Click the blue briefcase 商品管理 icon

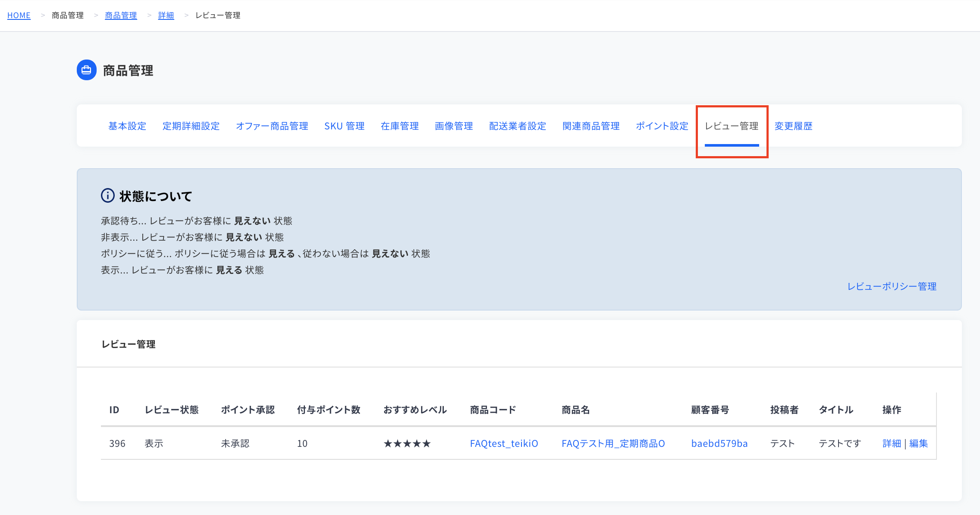point(87,70)
